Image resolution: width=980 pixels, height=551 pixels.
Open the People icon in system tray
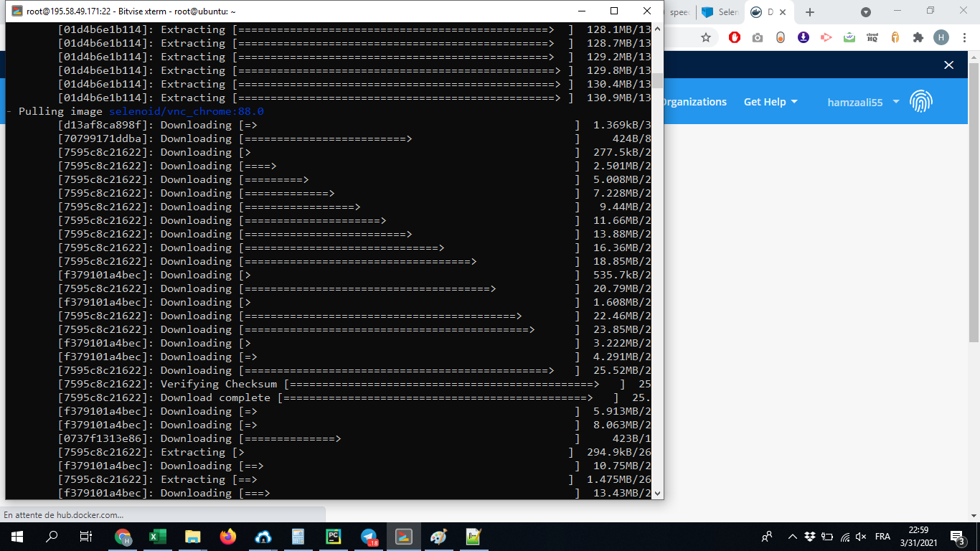(x=767, y=537)
